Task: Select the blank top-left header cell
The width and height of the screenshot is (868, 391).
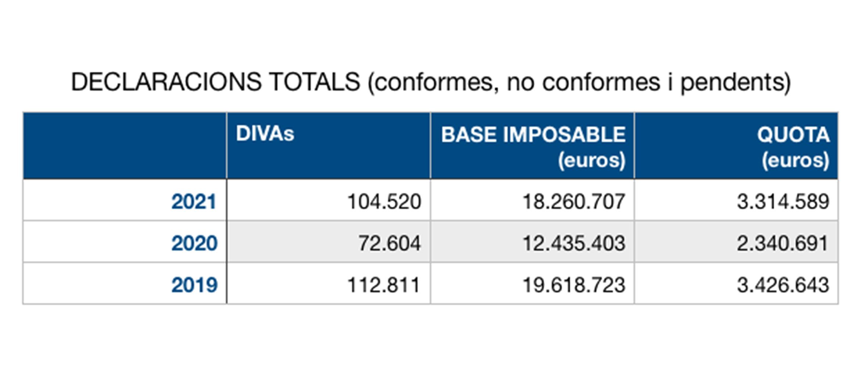Action: [x=125, y=146]
